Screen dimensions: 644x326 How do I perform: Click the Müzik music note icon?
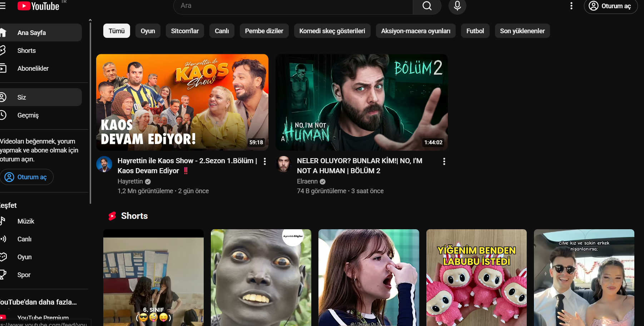coord(3,221)
